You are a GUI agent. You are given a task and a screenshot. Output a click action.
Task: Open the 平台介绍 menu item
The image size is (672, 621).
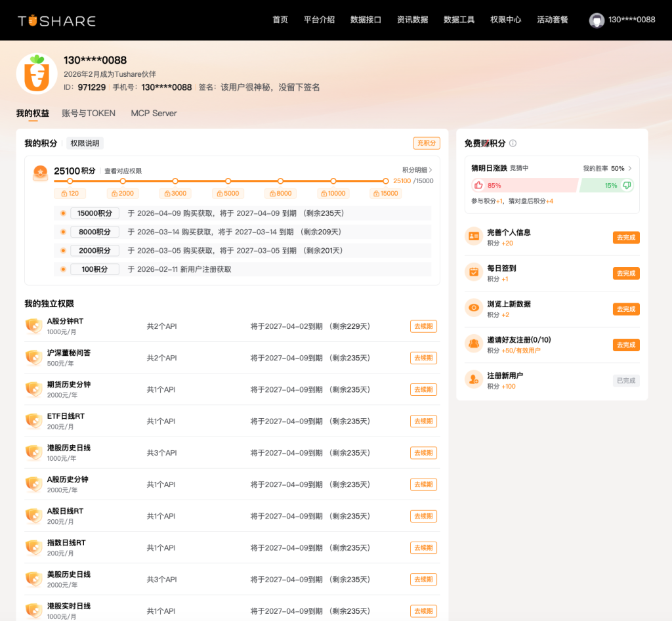320,20
